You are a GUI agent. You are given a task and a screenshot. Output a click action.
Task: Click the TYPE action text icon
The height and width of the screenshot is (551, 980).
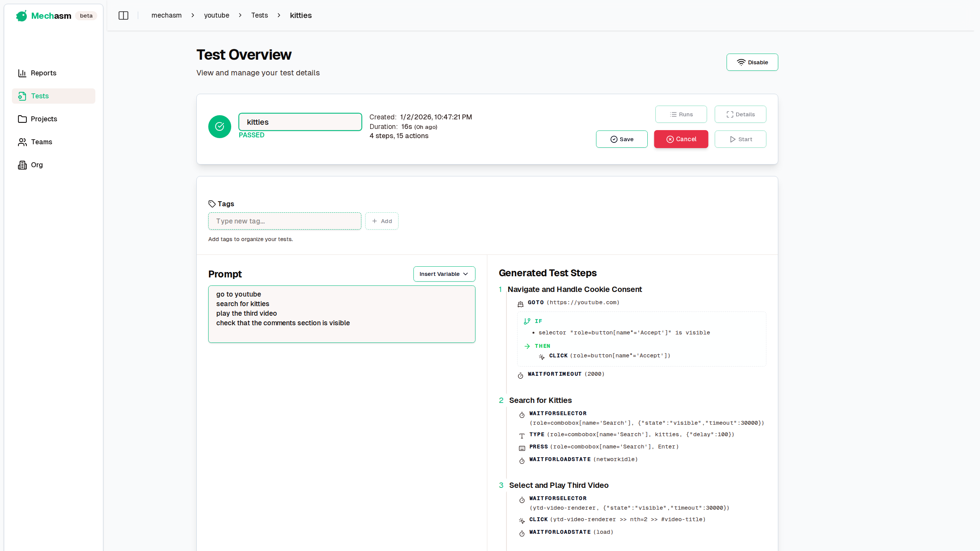tap(522, 436)
